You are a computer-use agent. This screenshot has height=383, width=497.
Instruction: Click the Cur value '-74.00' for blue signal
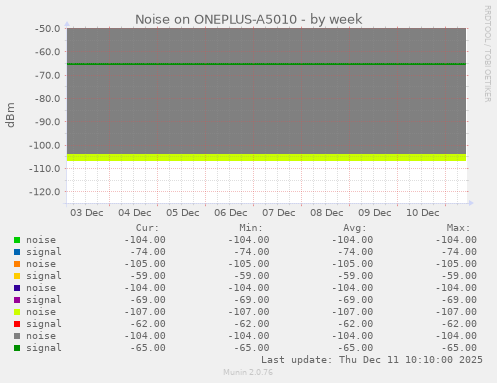coord(148,252)
